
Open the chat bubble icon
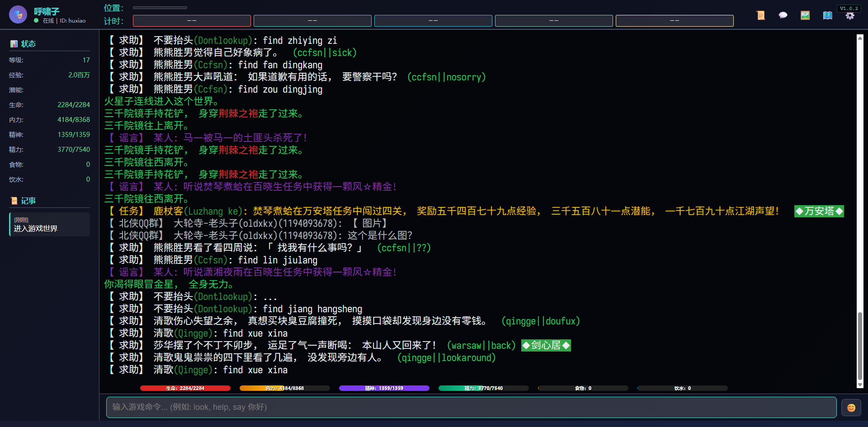[x=783, y=15]
